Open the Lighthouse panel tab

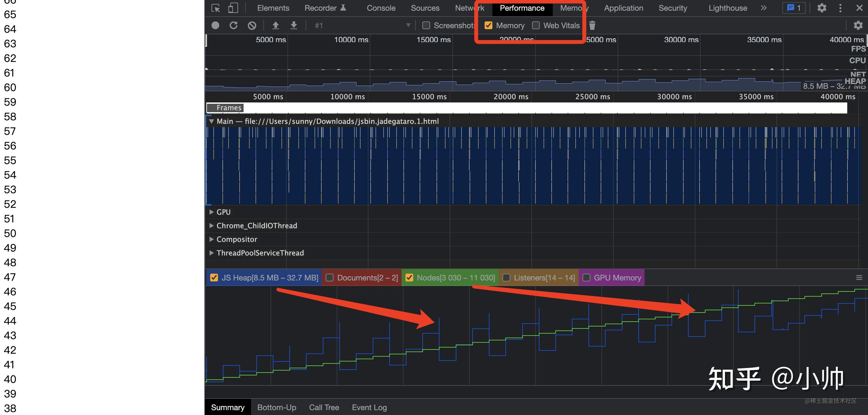click(x=728, y=8)
